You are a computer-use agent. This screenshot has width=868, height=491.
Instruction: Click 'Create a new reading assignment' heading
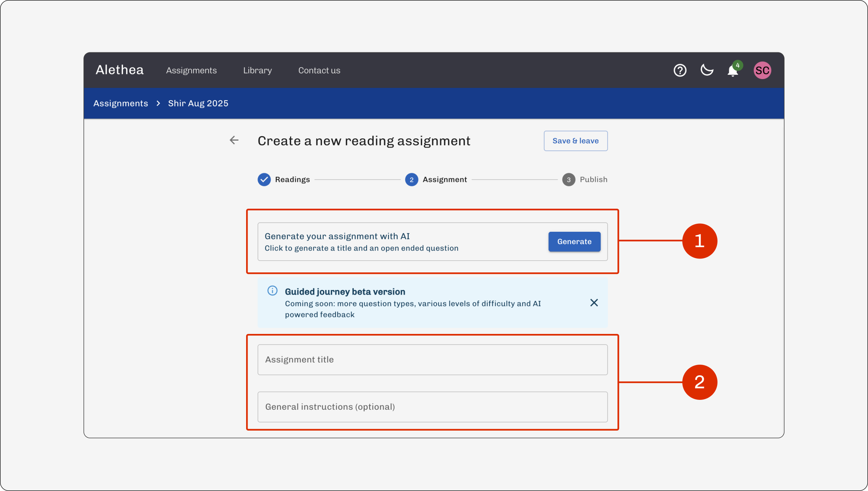(x=364, y=141)
